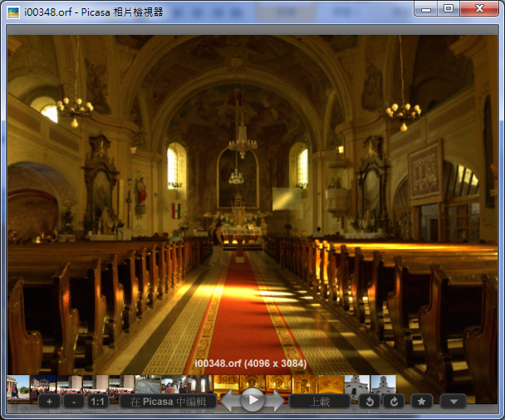
Task: Toggle star rating for this photo
Action: pyautogui.click(x=422, y=402)
